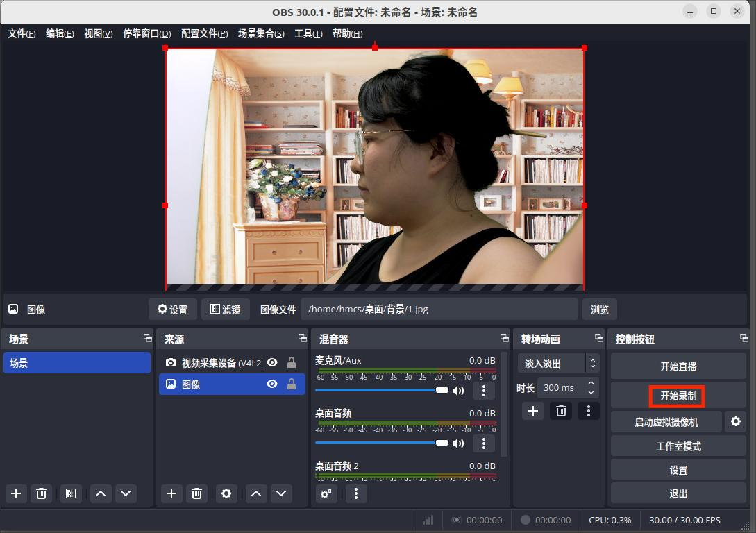756x533 pixels.
Task: Move scene up with arrow icon
Action: point(100,493)
